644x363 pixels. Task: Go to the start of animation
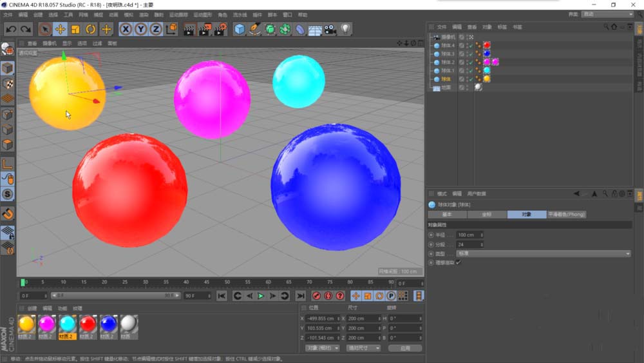pyautogui.click(x=222, y=295)
